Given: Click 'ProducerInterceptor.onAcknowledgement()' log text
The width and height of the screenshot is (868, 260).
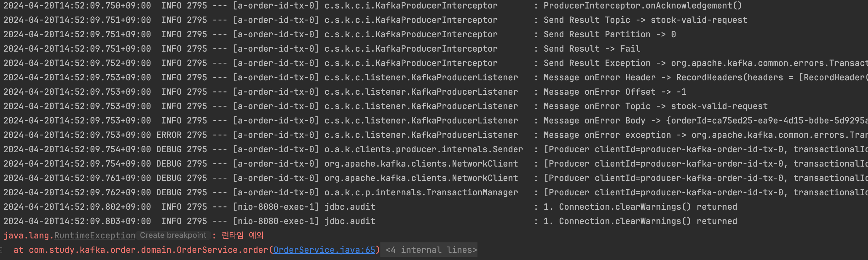Looking at the screenshot, I should 643,6.
